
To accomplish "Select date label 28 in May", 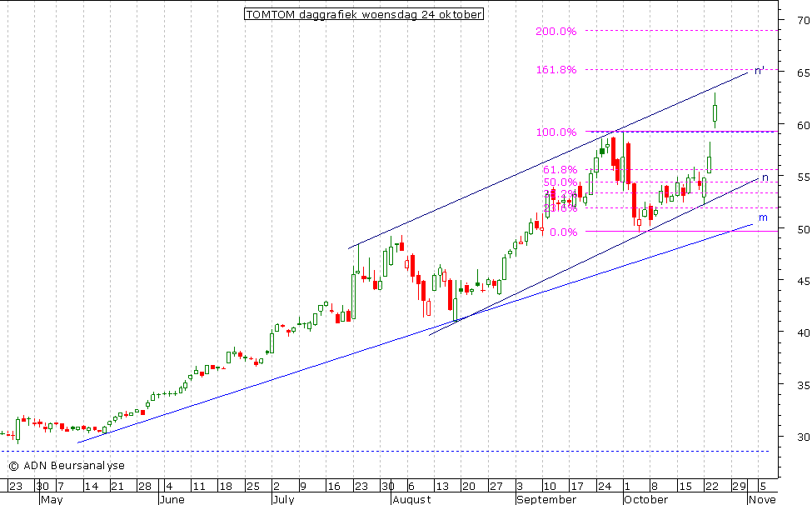I will tap(144, 487).
